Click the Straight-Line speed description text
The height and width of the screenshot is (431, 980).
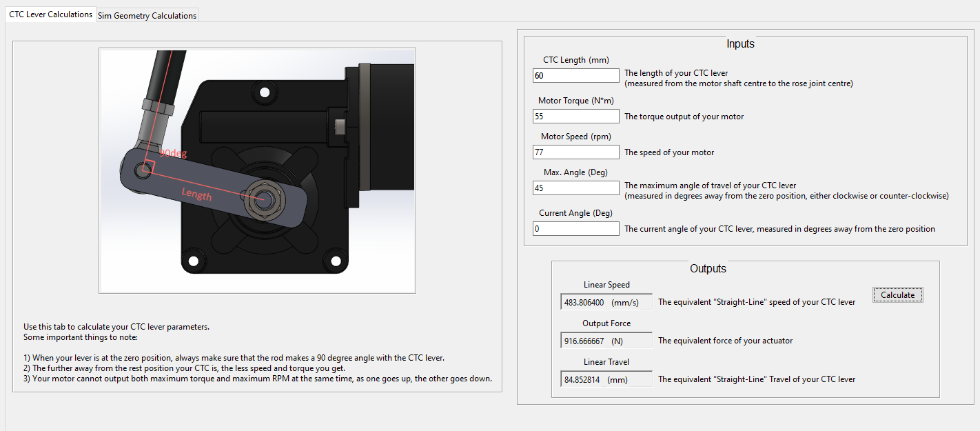pos(757,302)
